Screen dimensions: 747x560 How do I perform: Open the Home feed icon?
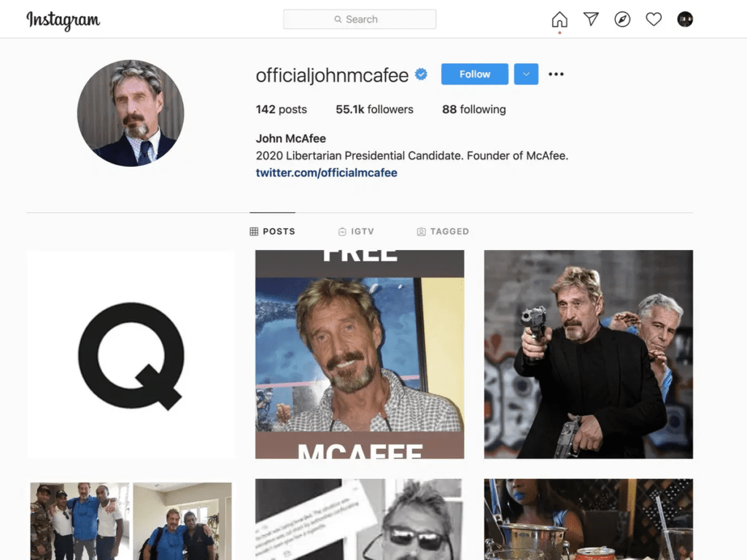559,19
